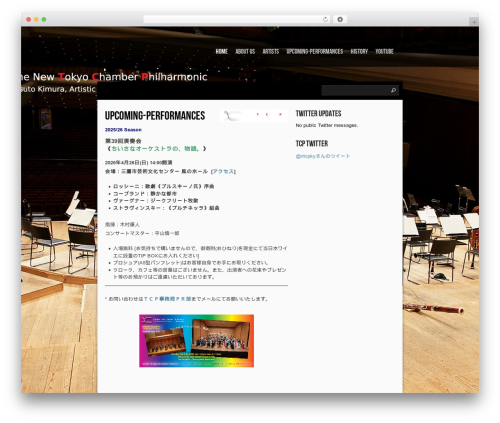Click the browser download button
Screen dimensions: 500x423
point(340,19)
